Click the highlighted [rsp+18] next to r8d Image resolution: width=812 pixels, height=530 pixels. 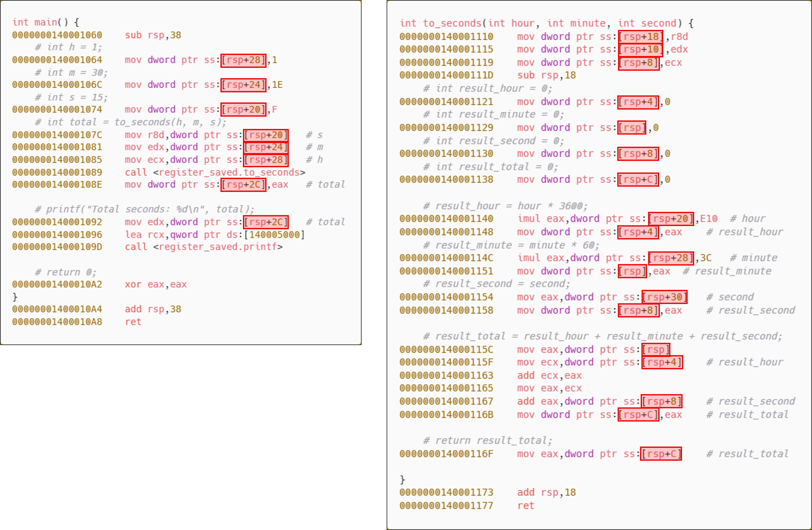pos(641,37)
